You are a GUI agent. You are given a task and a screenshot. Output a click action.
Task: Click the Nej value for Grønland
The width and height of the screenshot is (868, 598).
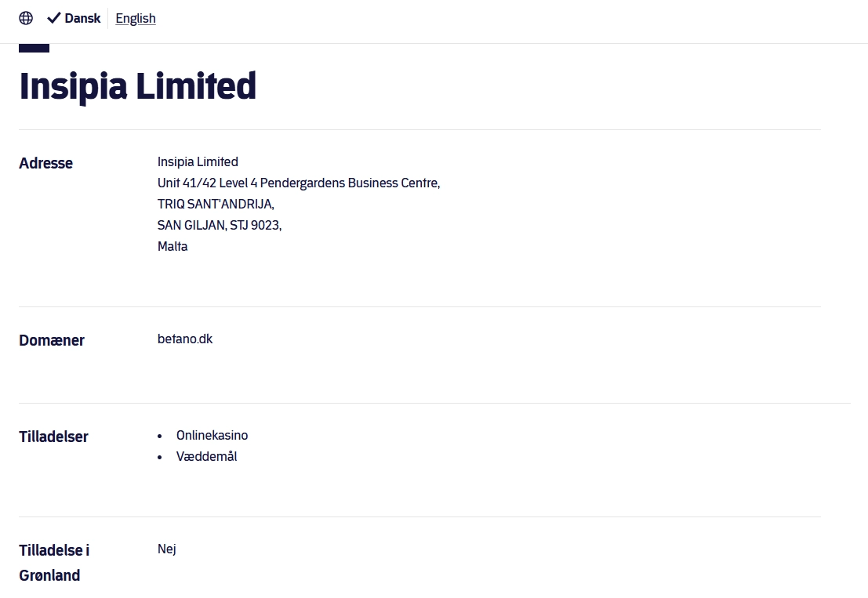(167, 549)
